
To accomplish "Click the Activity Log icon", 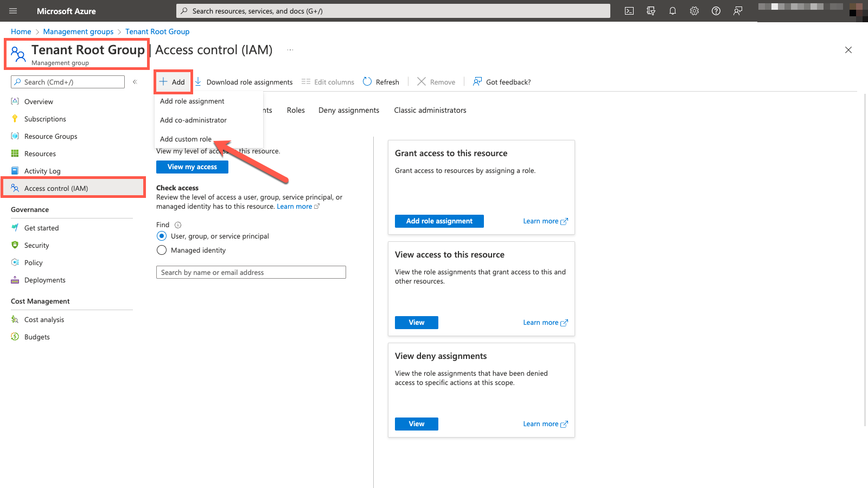I will [15, 171].
